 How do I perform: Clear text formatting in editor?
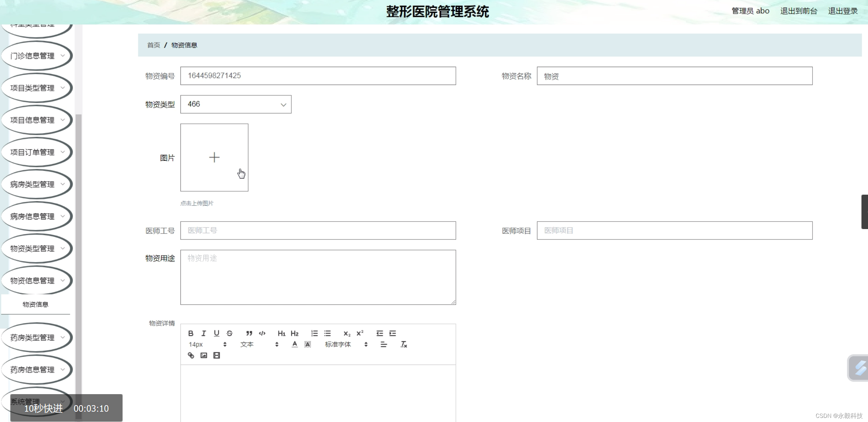(404, 344)
